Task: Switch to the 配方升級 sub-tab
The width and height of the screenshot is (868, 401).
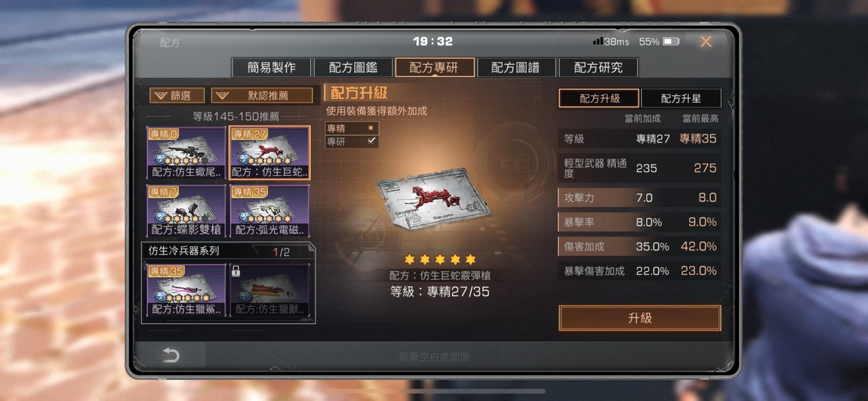Action: click(599, 98)
